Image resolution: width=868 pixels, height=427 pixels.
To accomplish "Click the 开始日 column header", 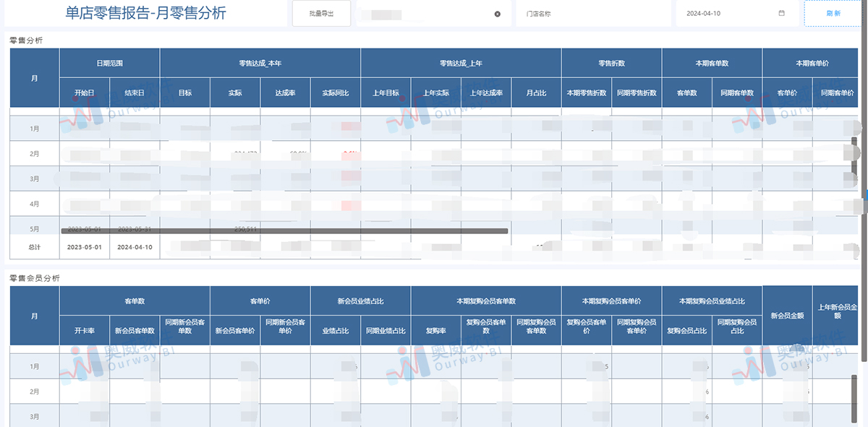I will tap(85, 93).
